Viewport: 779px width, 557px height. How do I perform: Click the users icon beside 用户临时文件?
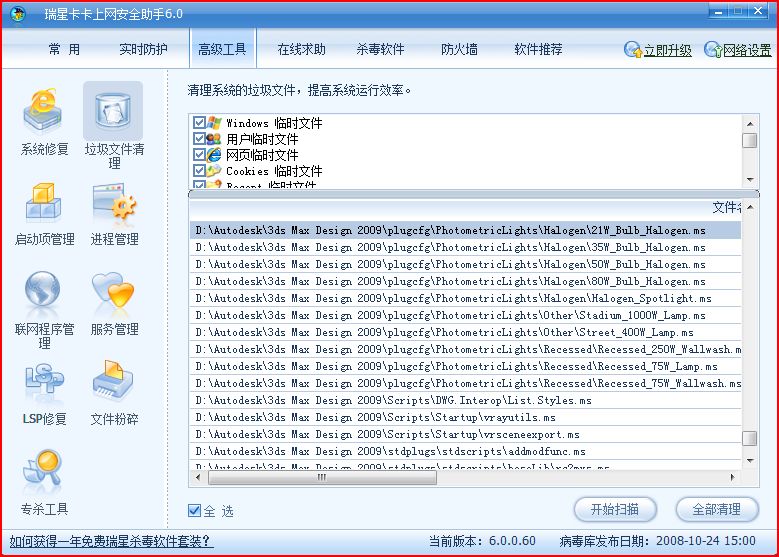(214, 139)
